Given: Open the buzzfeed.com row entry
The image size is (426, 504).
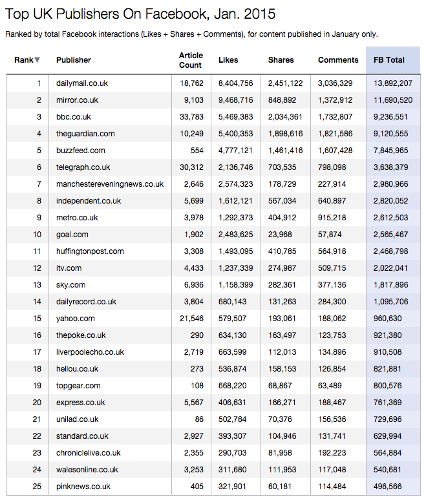Looking at the screenshot, I should tap(80, 151).
